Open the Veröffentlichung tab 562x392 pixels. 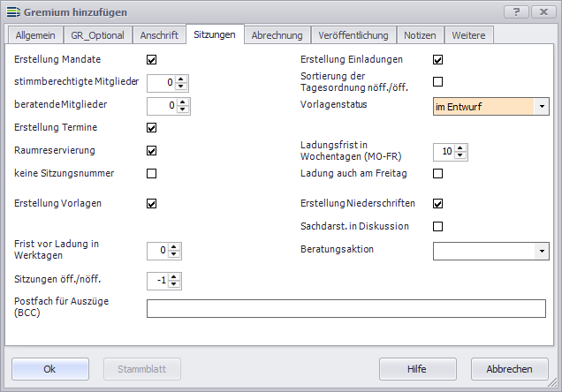pos(354,35)
